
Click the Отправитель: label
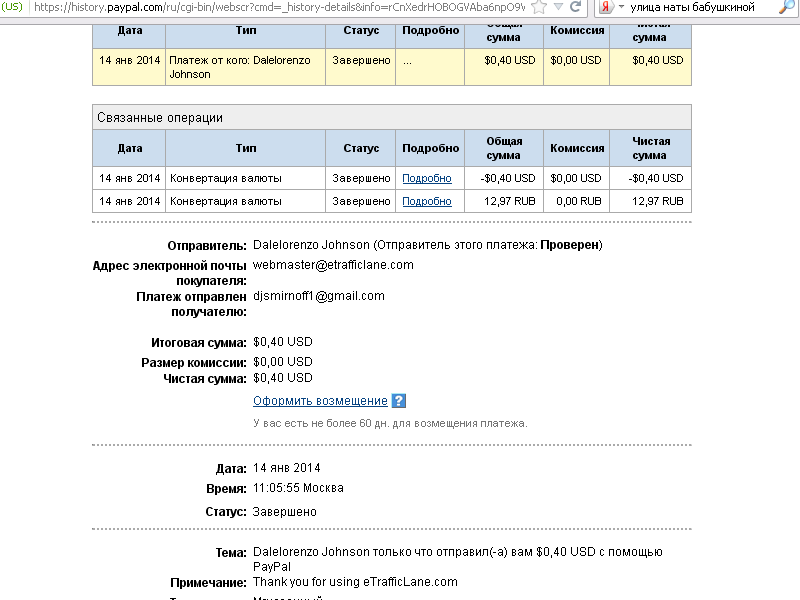(207, 246)
